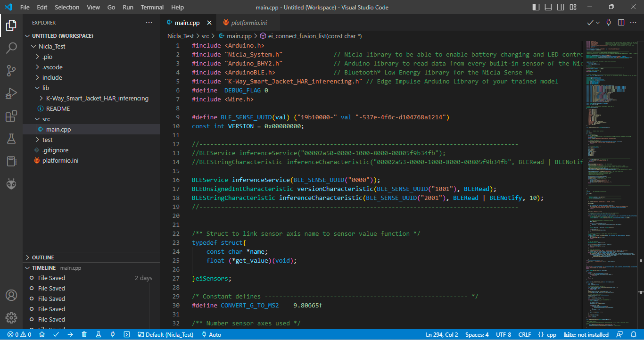Open Run and Debug view
Image resolution: width=644 pixels, height=340 pixels.
(11, 93)
